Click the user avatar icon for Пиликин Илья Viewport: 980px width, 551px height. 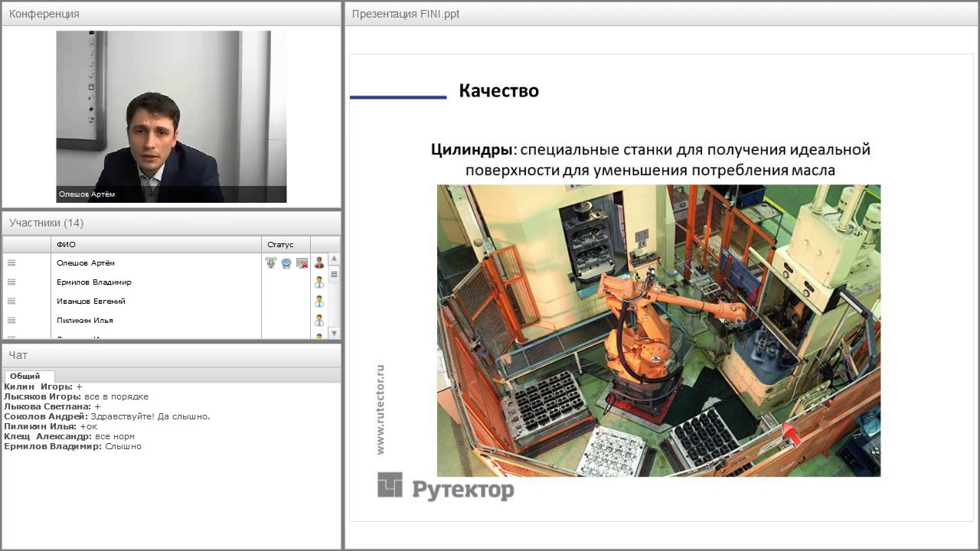(319, 320)
